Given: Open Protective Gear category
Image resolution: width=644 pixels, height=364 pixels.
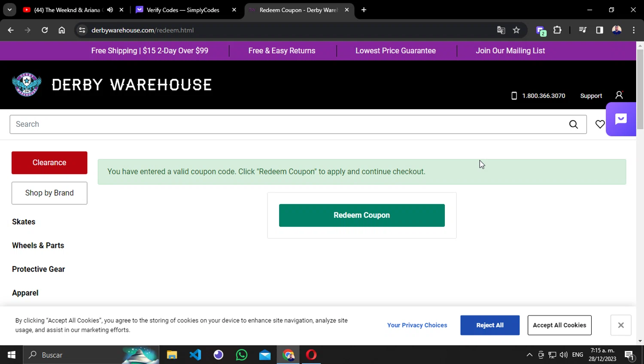Looking at the screenshot, I should tap(38, 269).
